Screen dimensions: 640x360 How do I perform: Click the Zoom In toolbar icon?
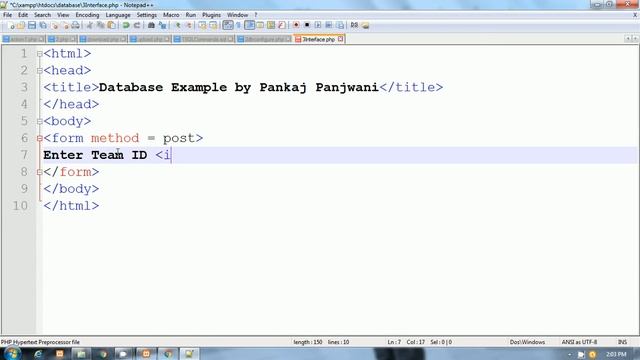click(178, 25)
